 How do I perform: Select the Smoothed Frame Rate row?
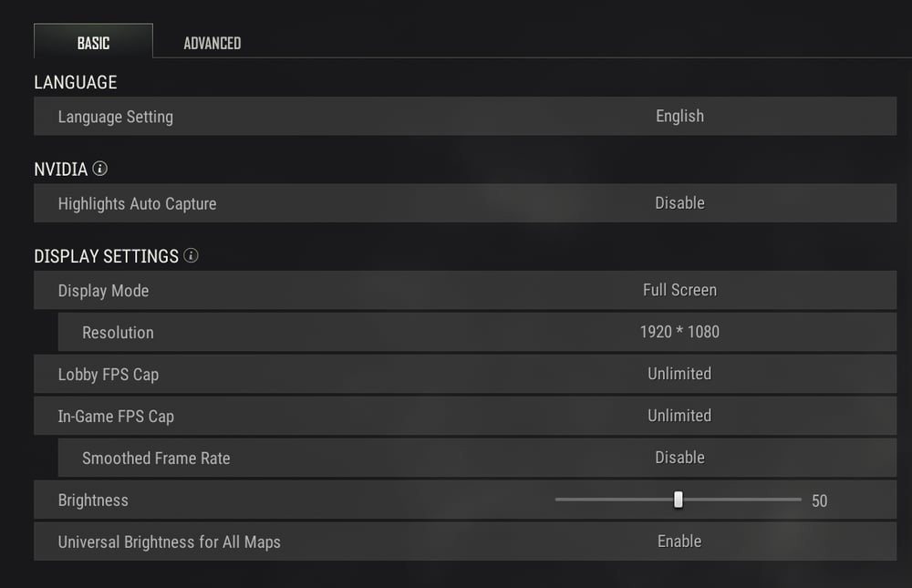[x=274, y=458]
